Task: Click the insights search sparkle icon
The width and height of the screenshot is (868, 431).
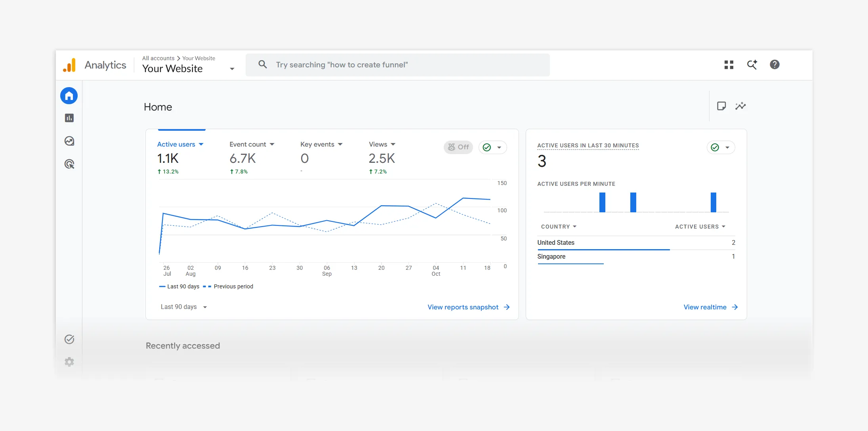Action: [x=752, y=65]
